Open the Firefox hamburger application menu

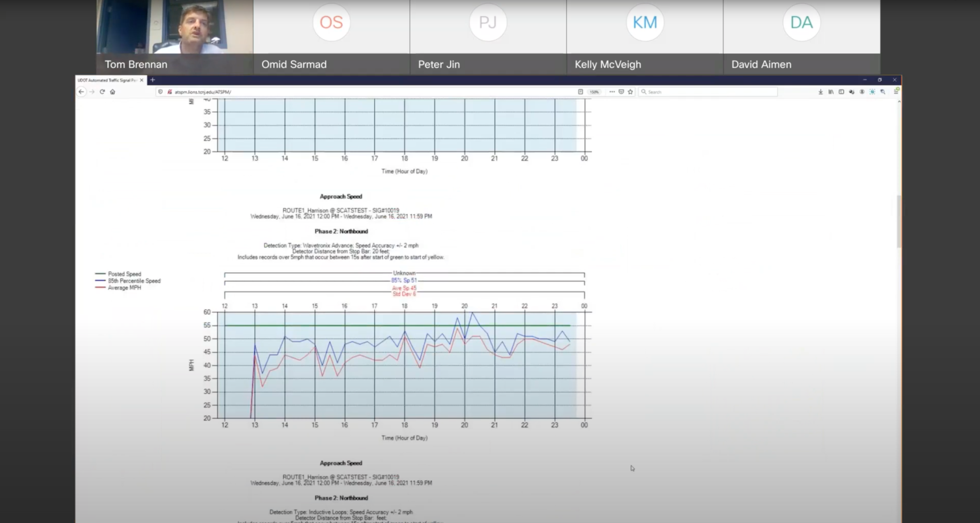(896, 92)
